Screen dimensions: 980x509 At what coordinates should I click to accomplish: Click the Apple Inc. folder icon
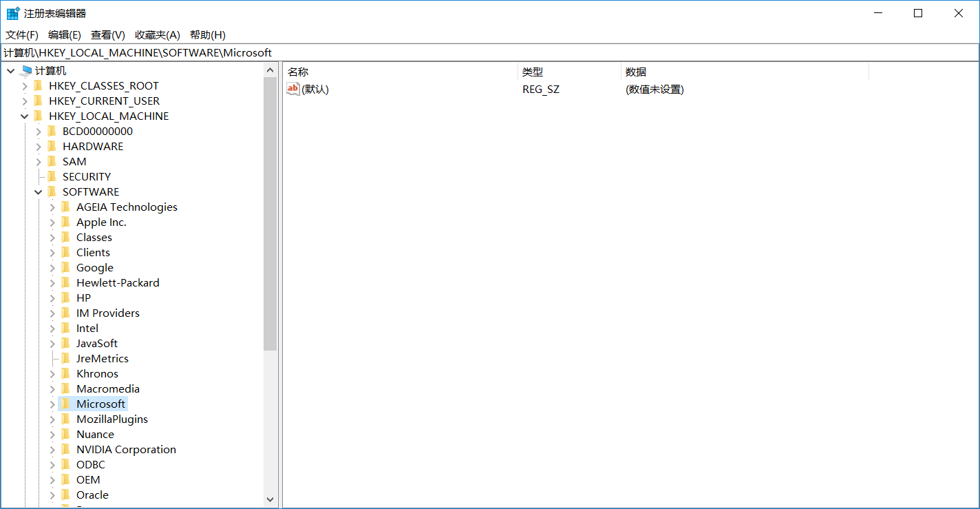tap(66, 222)
